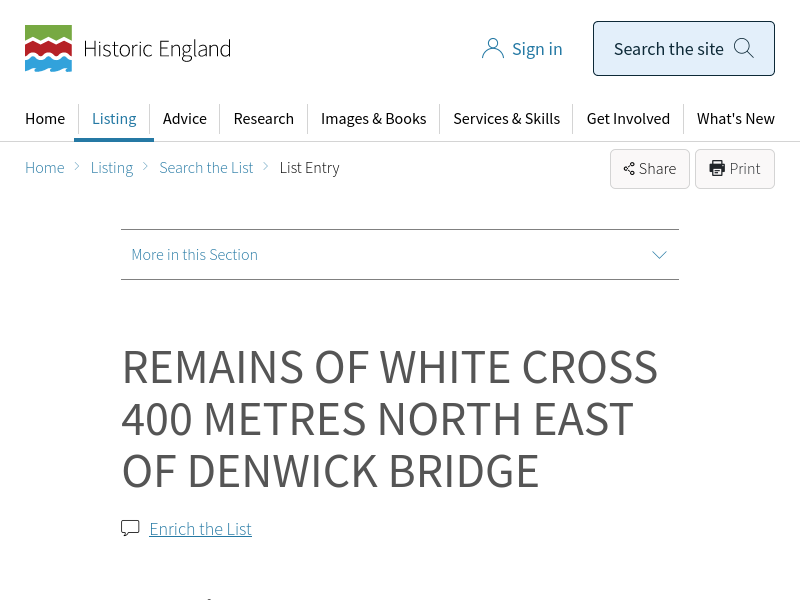Click the speech bubble comment icon

130,528
